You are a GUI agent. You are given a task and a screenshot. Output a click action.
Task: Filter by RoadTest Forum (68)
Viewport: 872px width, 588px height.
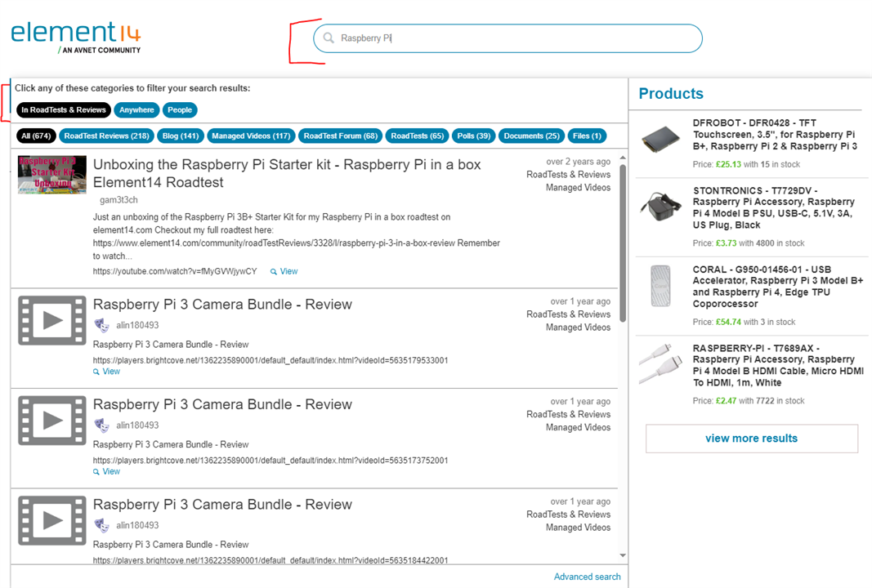pos(340,136)
